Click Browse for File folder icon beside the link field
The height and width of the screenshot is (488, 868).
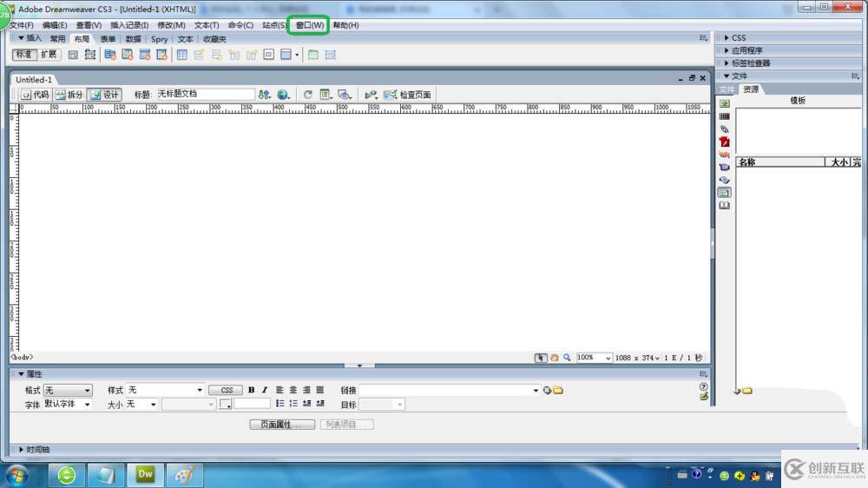click(558, 391)
